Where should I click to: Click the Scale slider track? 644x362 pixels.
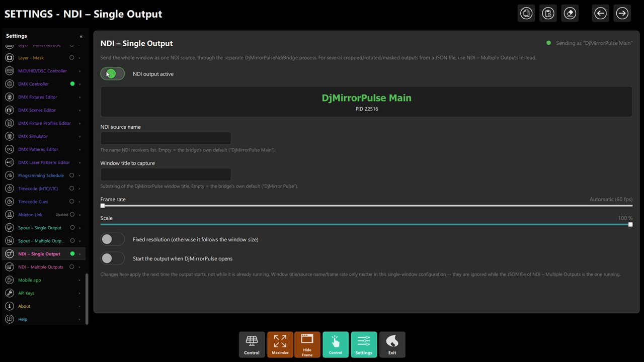click(366, 224)
